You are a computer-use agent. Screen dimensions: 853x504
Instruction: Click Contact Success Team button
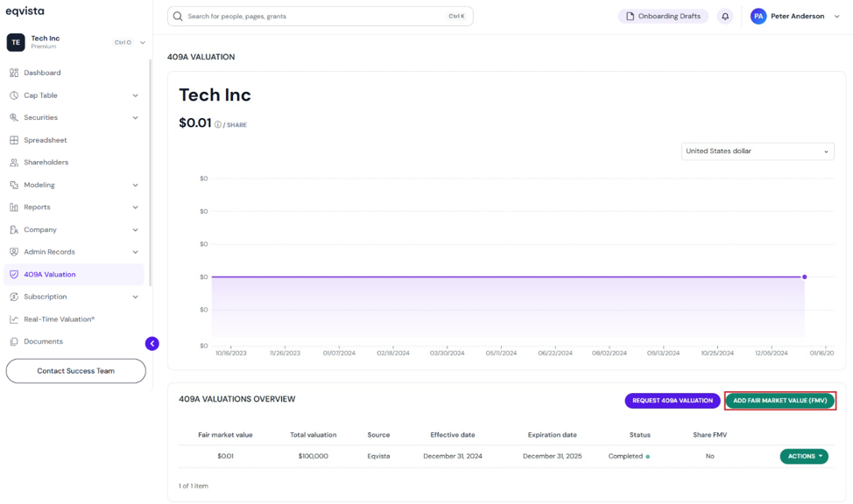coord(75,371)
